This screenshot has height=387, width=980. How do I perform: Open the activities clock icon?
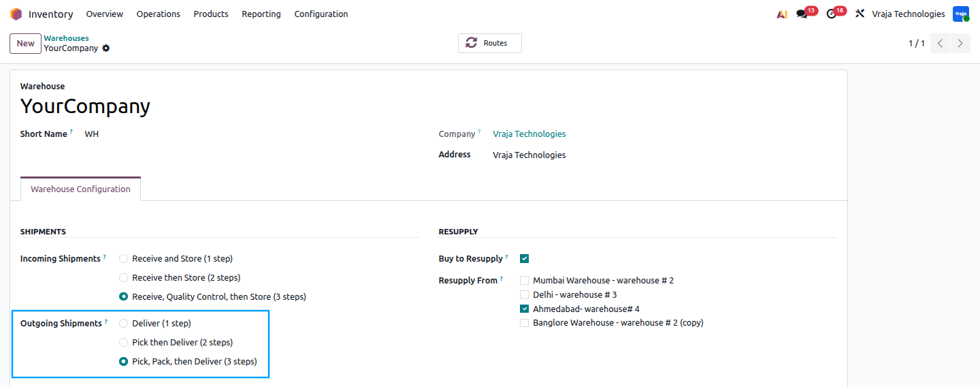(x=831, y=14)
